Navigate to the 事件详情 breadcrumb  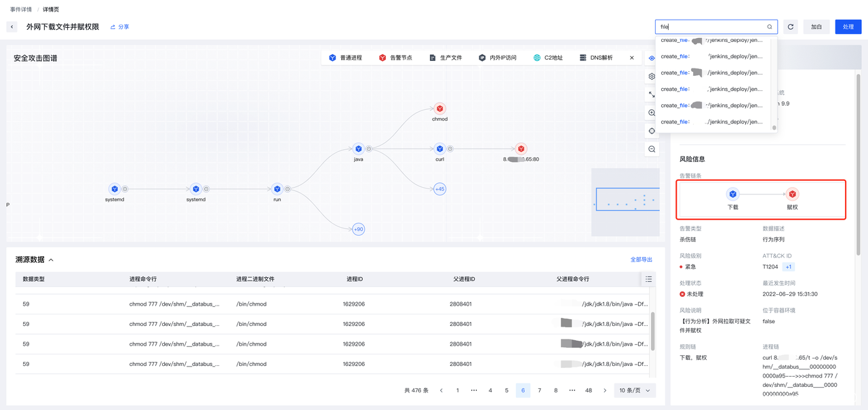point(20,9)
